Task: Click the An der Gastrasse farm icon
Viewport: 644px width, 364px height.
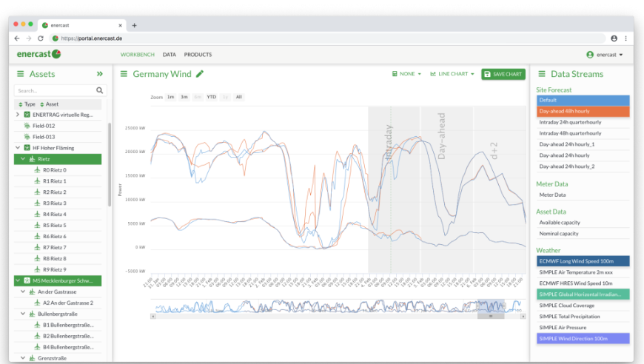Action: pos(32,291)
